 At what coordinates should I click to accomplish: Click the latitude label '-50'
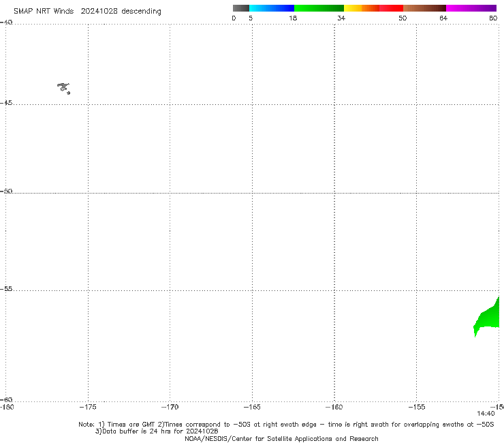click(x=6, y=191)
